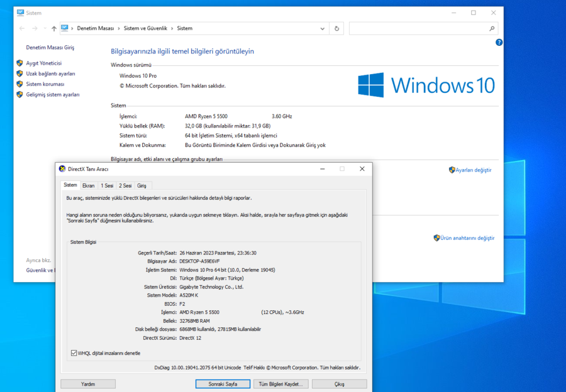This screenshot has height=392, width=566.
Task: Expand chevron after Denetim Masası breadcrumb
Action: [x=119, y=28]
